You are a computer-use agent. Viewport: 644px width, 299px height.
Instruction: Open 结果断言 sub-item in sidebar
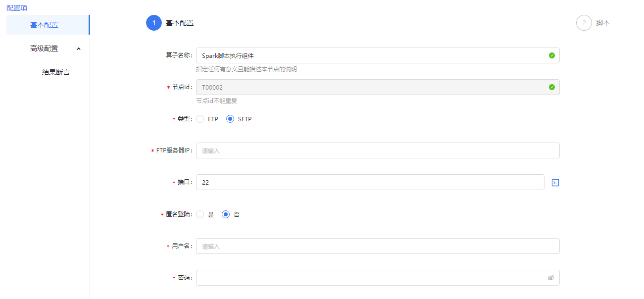point(56,72)
